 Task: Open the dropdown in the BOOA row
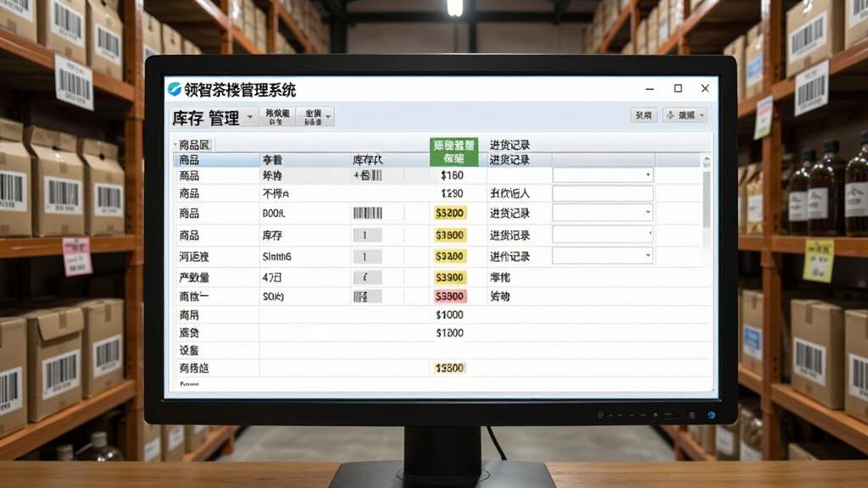[x=603, y=213]
